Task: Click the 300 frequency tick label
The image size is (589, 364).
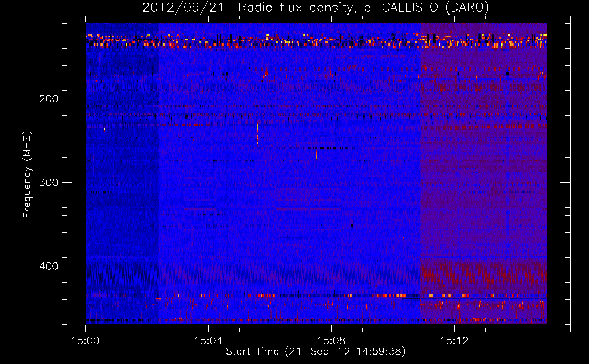Action: point(49,182)
